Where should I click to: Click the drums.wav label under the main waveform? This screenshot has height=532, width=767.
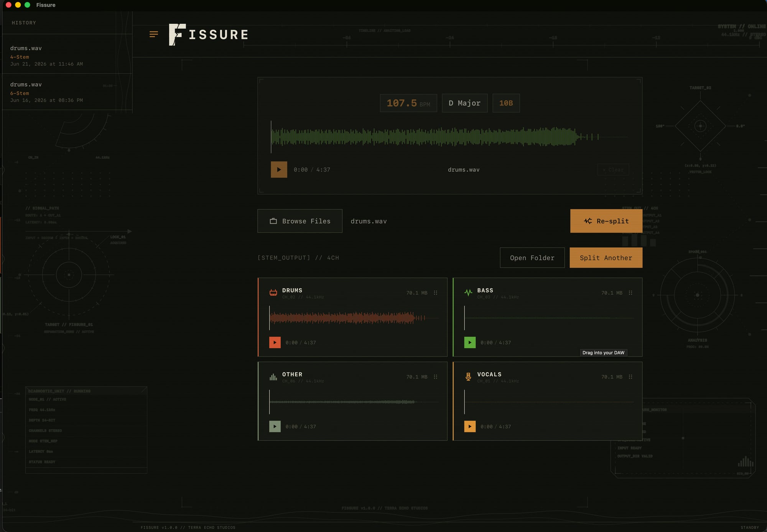coord(464,170)
